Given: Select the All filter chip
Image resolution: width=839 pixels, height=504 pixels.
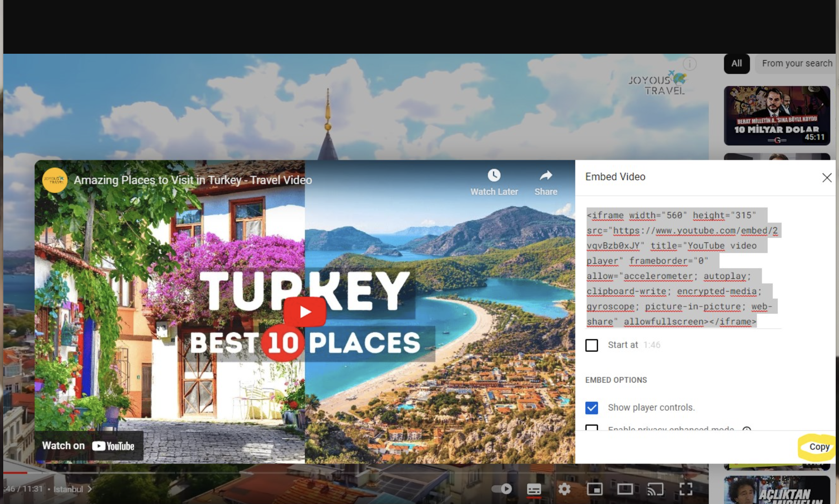Looking at the screenshot, I should click(x=736, y=64).
